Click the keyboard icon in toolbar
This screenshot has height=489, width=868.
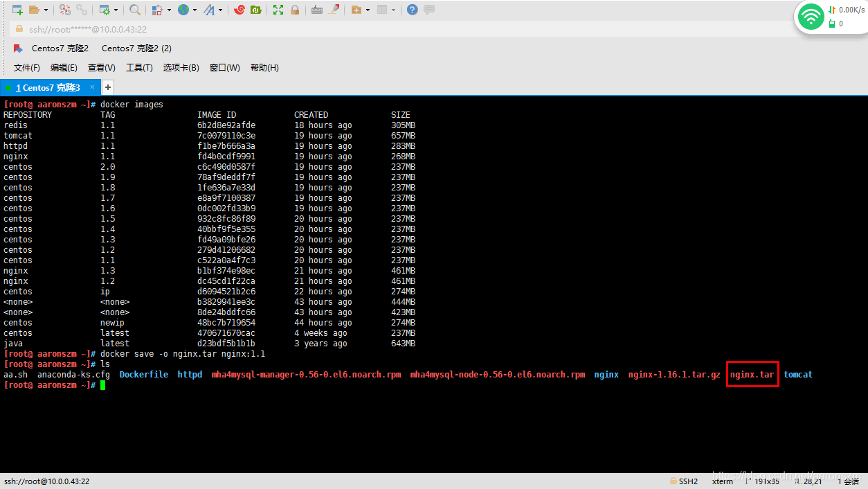[x=317, y=10]
